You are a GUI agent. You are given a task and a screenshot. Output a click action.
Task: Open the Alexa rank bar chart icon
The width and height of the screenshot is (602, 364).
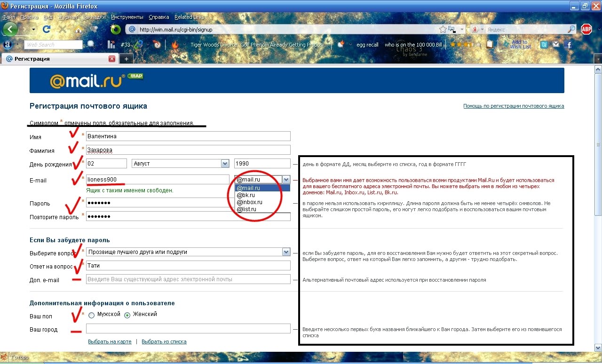pos(111,45)
